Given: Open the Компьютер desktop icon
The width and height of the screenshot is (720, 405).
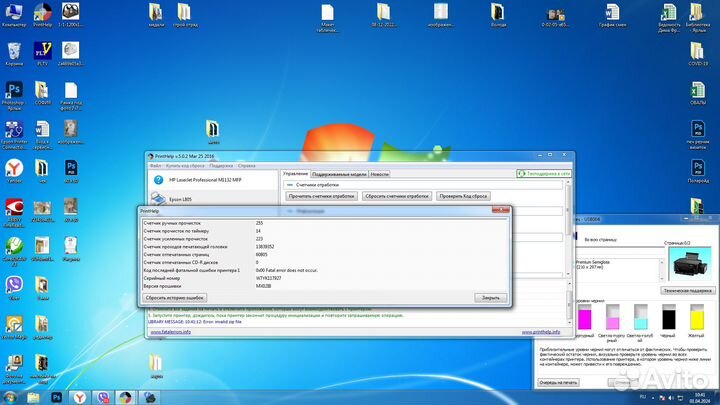Looking at the screenshot, I should point(14,15).
